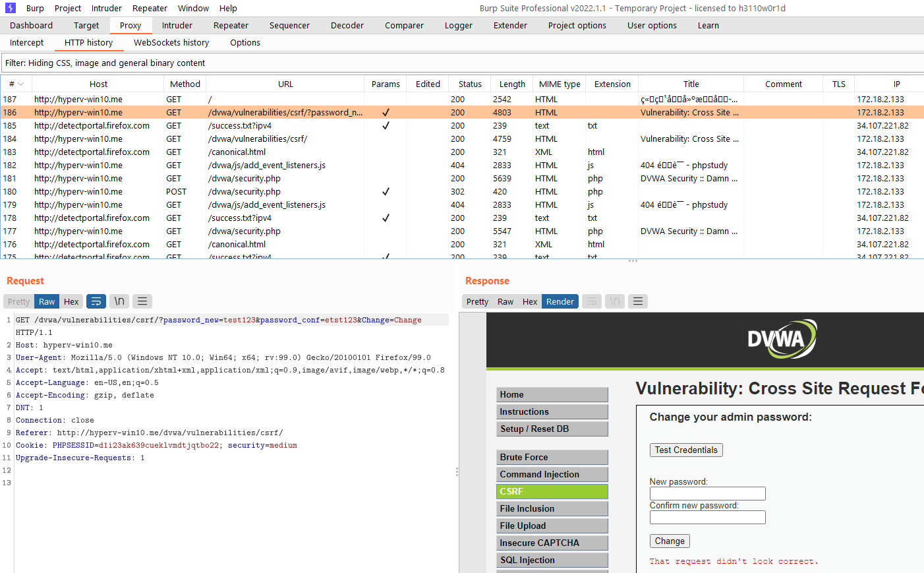
Task: Select Hex view in Response pane
Action: [530, 301]
